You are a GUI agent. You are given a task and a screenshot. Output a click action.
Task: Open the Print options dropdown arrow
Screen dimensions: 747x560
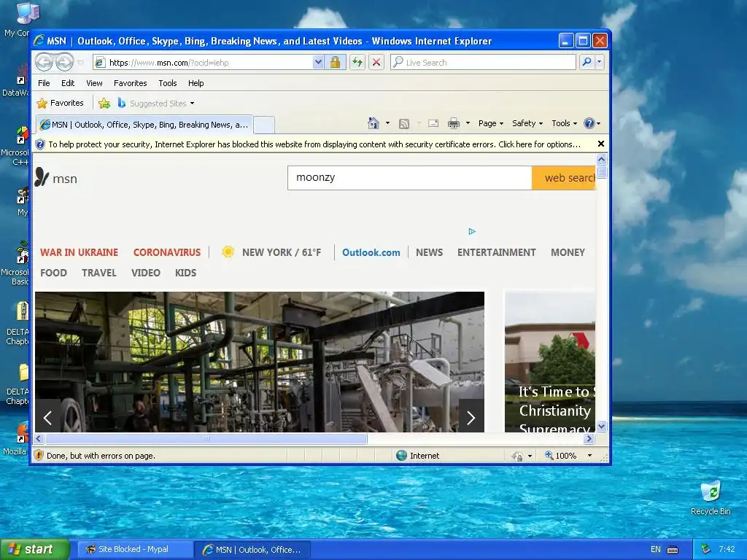[x=468, y=123]
